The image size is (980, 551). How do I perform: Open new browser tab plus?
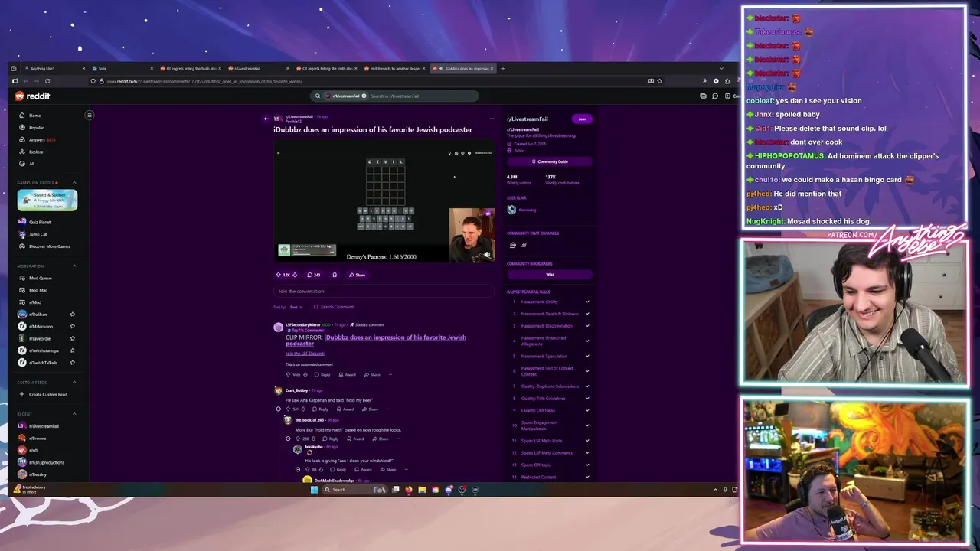[503, 68]
